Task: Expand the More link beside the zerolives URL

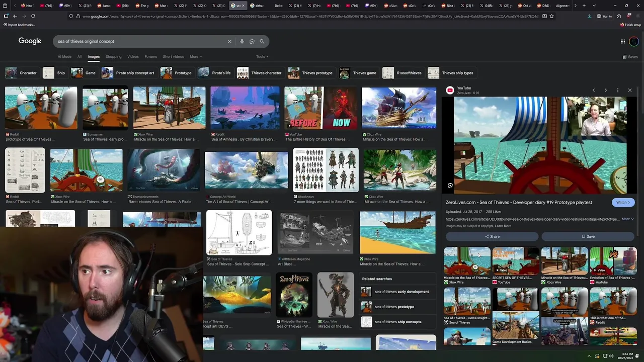Action: [627, 219]
